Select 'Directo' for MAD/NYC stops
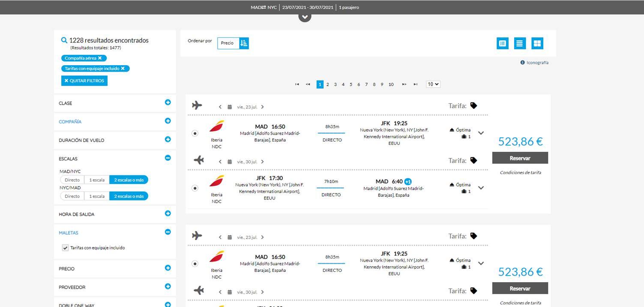The height and width of the screenshot is (307, 644). 72,180
